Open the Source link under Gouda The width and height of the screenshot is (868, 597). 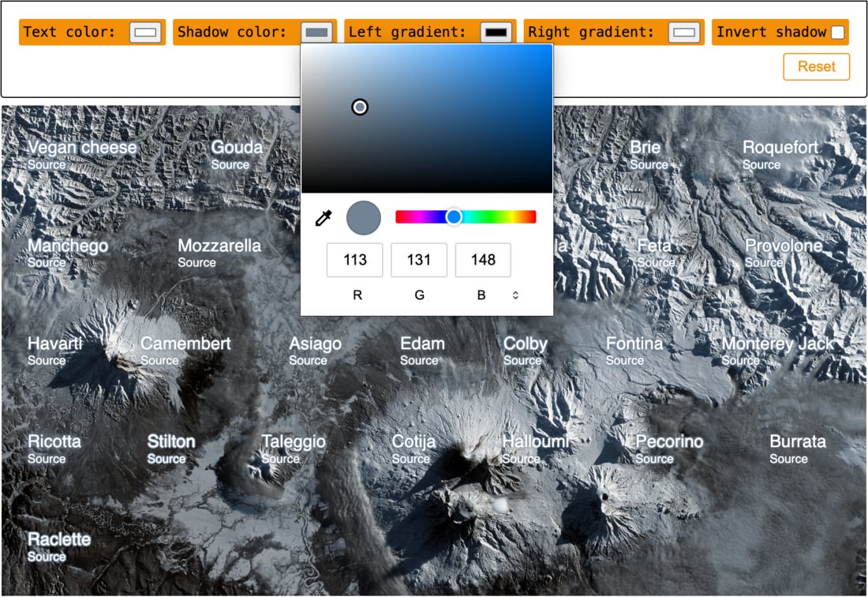pos(230,165)
